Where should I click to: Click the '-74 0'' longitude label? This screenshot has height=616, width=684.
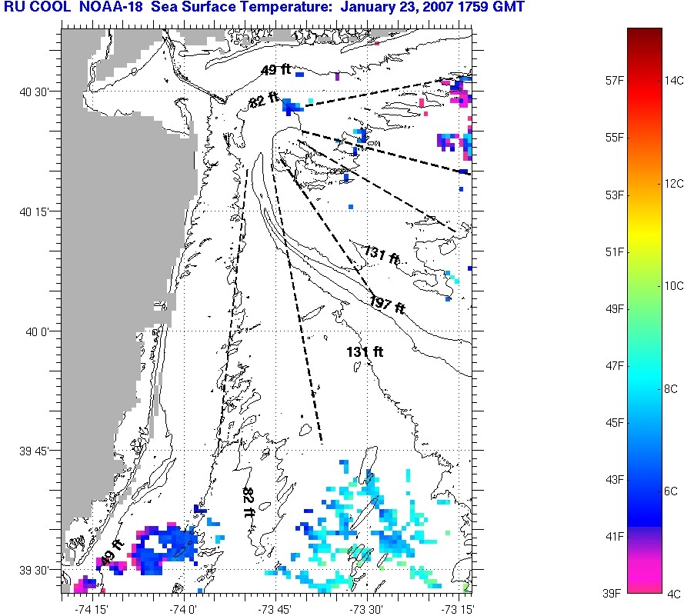click(183, 609)
